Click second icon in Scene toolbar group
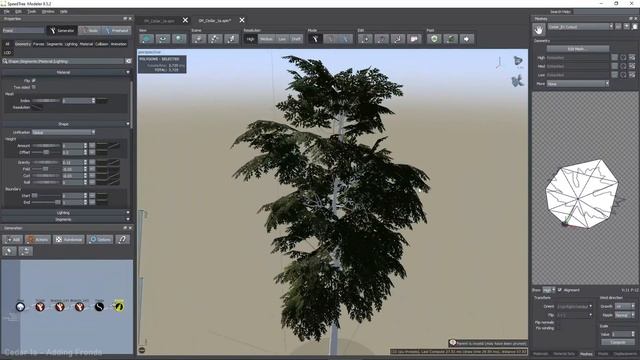This screenshot has height=360, width=640. [x=215, y=39]
